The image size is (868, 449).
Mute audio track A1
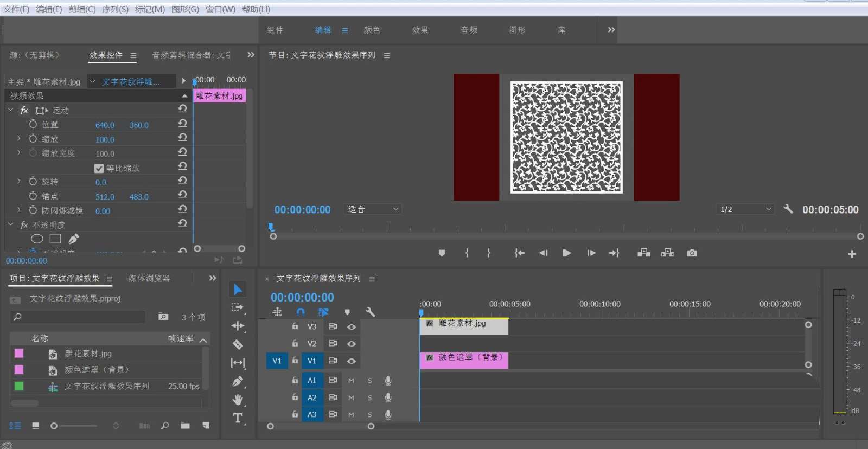click(351, 381)
